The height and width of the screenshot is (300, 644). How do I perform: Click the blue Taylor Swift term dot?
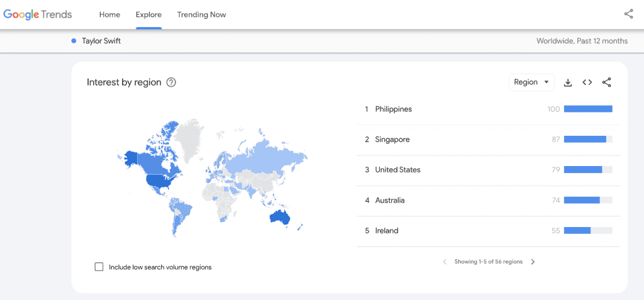pyautogui.click(x=74, y=41)
